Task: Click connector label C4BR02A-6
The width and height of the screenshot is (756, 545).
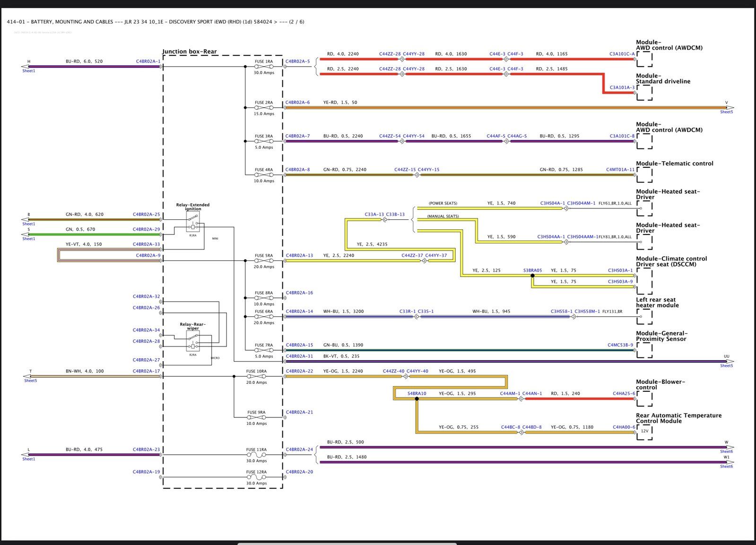Action: pos(298,103)
